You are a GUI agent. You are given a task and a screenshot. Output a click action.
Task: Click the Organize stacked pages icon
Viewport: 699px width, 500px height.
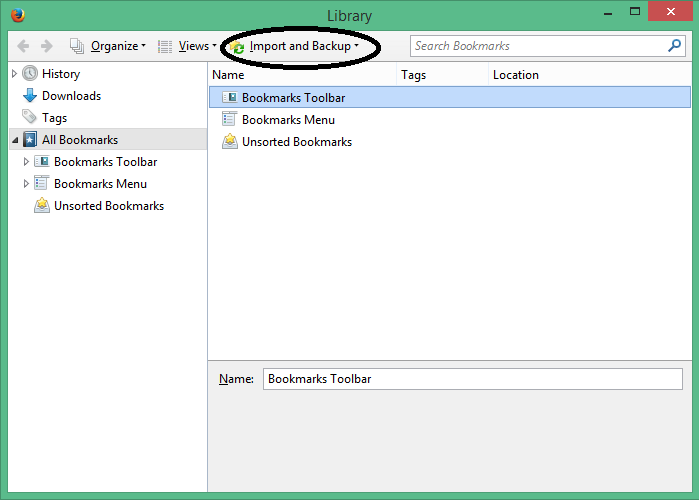click(x=77, y=46)
